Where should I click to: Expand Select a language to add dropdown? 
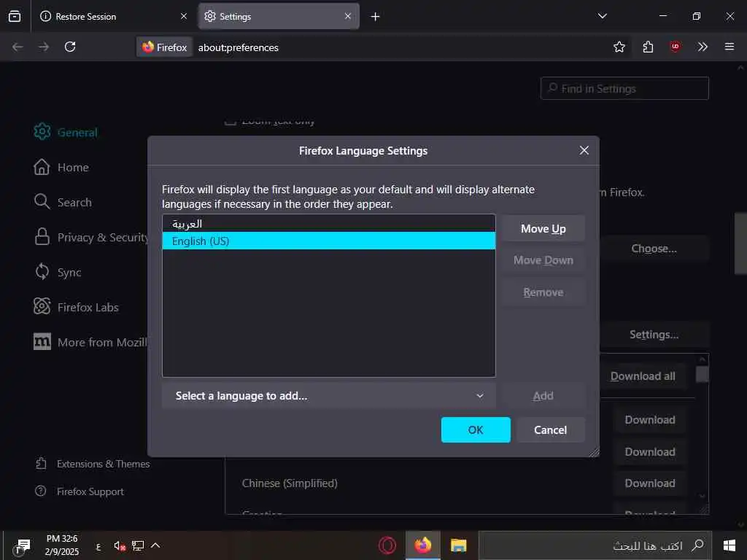point(329,396)
